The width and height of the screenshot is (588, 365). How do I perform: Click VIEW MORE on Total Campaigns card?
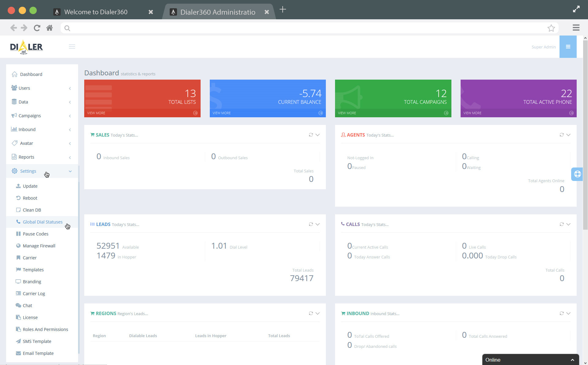point(347,113)
